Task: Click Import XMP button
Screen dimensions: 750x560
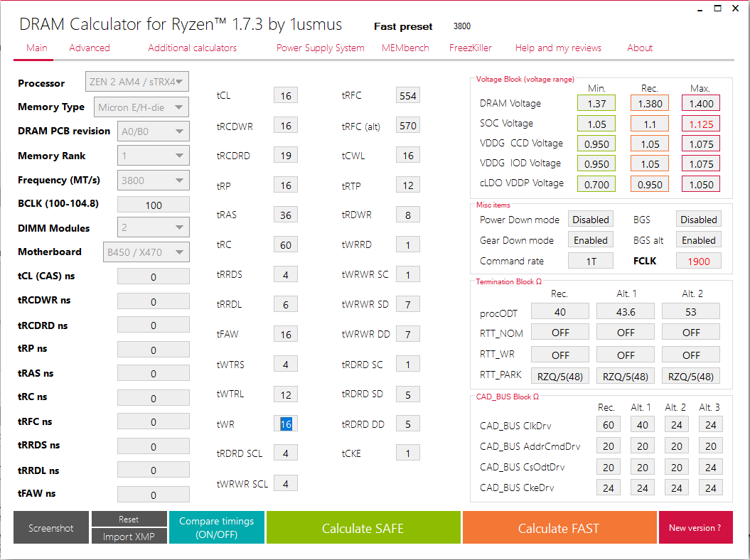Action: 129,536
